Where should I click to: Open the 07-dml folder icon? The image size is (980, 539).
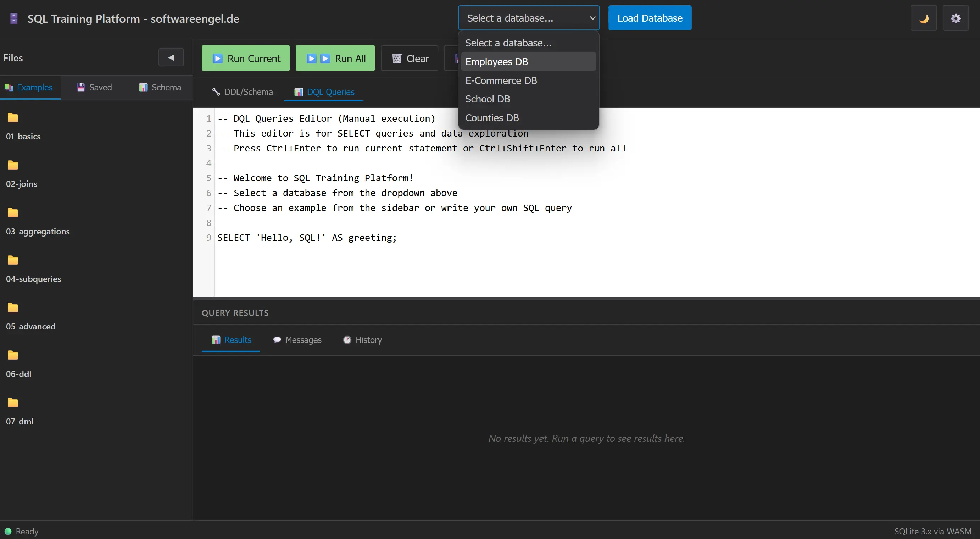click(13, 403)
